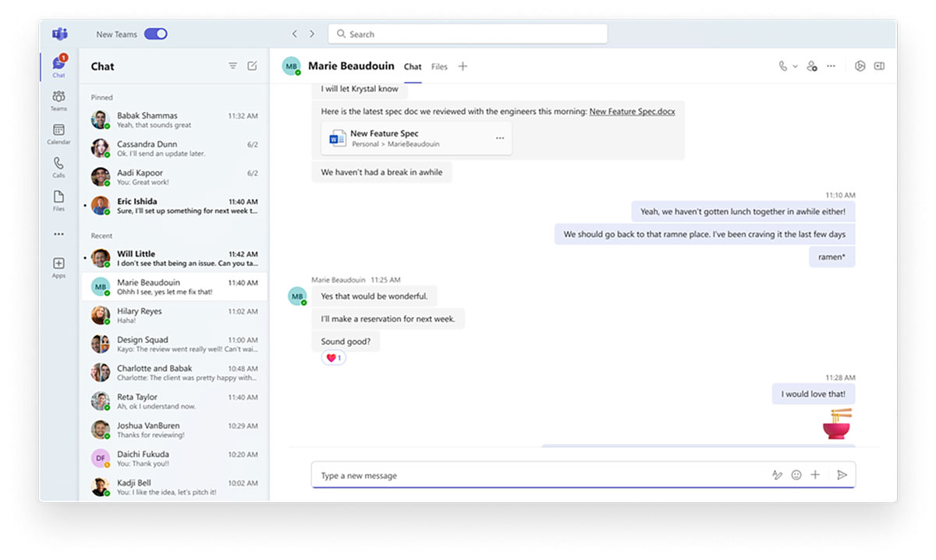The image size is (936, 560).
Task: Open more options on New Feature Spec file
Action: click(500, 139)
